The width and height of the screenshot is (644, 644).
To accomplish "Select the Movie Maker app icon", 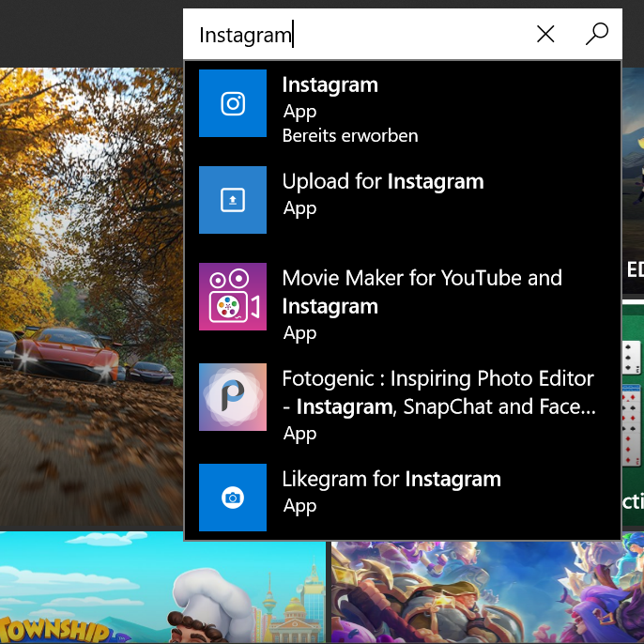I will click(x=233, y=297).
